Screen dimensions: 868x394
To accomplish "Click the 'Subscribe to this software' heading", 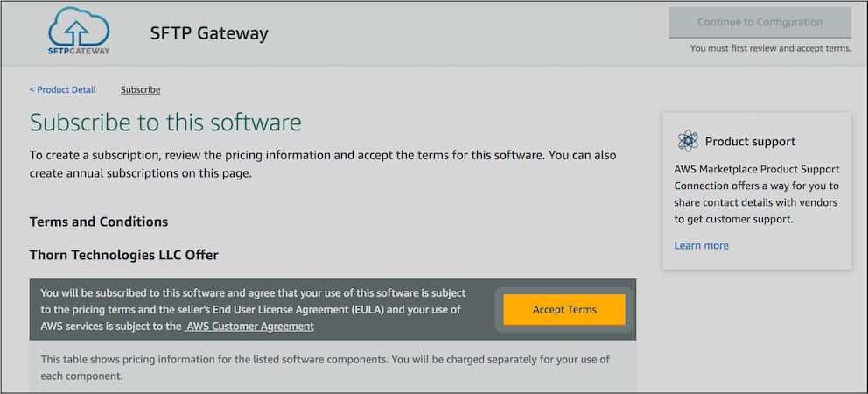I will (x=165, y=122).
